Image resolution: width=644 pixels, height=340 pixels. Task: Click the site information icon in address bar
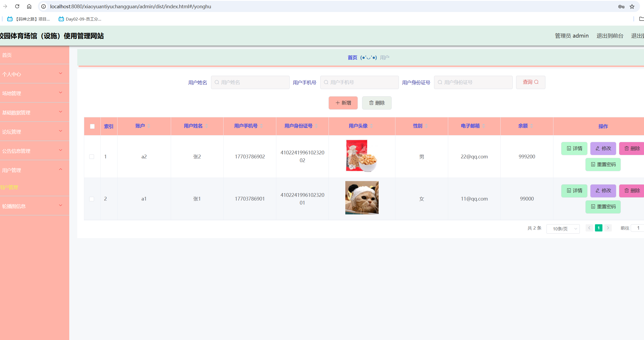coord(43,6)
